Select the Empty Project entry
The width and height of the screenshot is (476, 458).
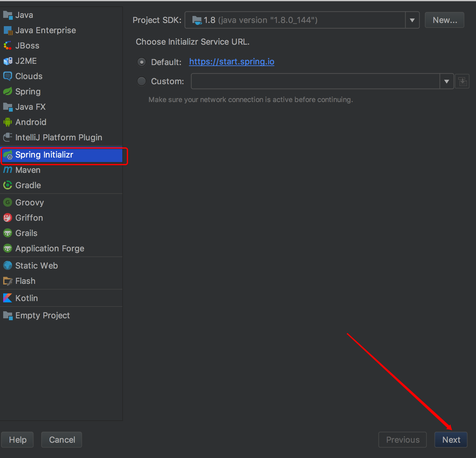[x=61, y=315]
